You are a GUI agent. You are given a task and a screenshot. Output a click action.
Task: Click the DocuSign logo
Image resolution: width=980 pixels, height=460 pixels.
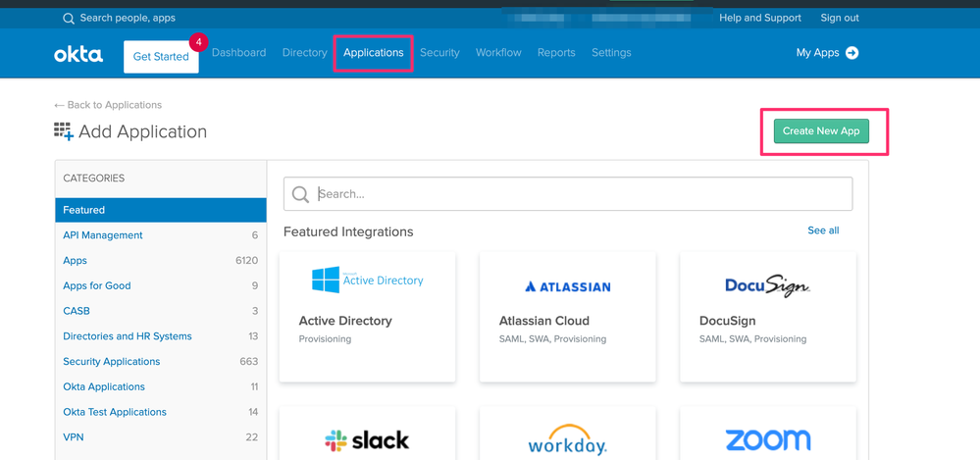click(767, 285)
